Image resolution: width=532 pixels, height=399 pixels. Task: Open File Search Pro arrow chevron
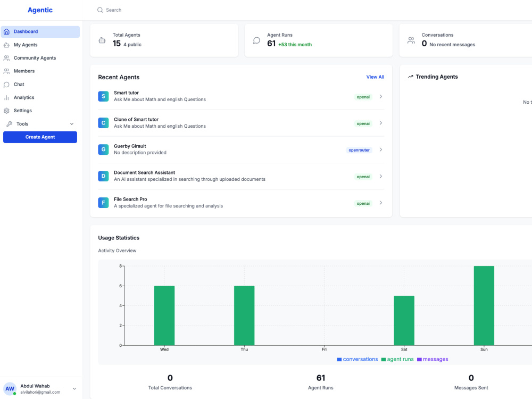(x=381, y=203)
